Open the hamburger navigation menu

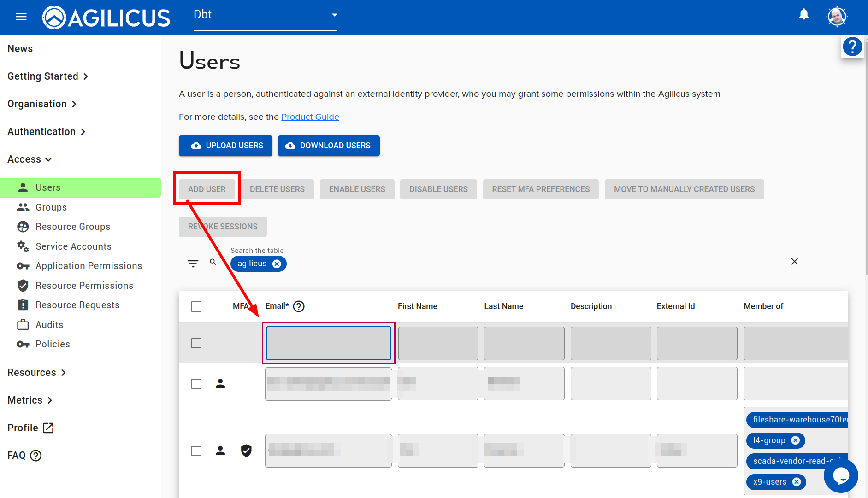coord(21,17)
